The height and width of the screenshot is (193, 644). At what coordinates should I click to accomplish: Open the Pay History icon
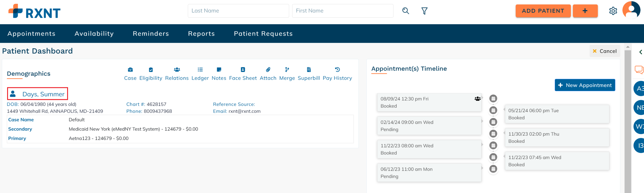pyautogui.click(x=337, y=69)
